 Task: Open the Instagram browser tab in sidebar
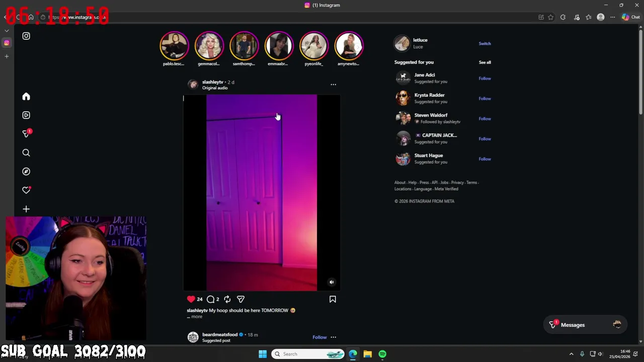pos(7,43)
